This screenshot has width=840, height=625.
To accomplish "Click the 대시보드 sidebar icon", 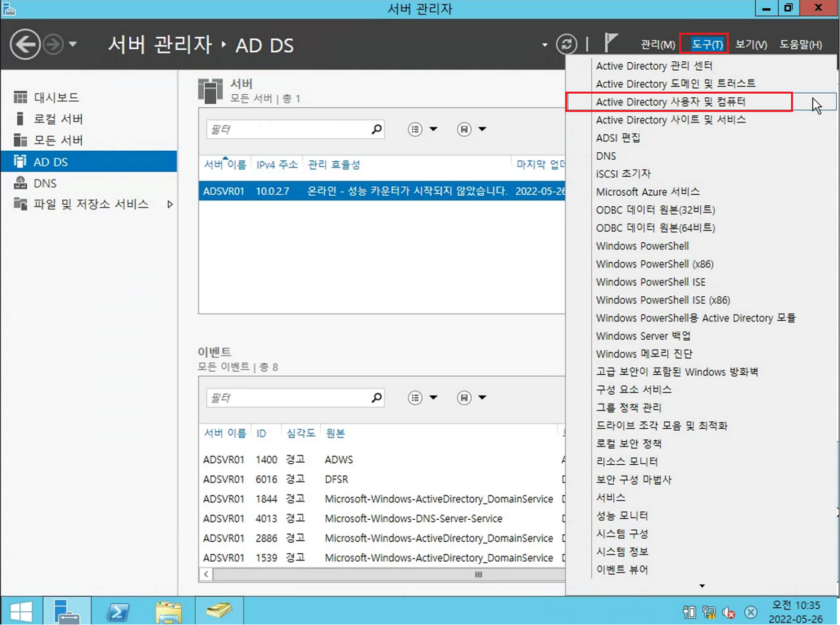I will (x=20, y=97).
